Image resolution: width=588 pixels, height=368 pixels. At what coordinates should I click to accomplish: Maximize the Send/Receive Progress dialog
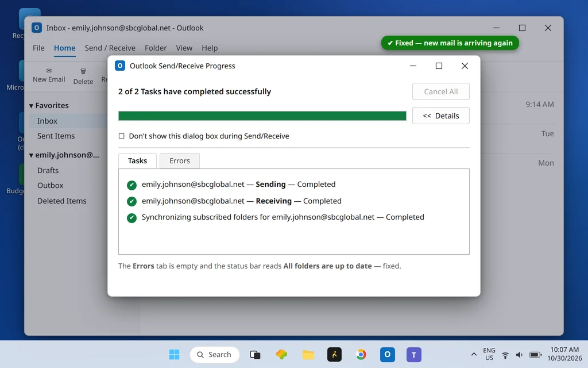(x=439, y=66)
